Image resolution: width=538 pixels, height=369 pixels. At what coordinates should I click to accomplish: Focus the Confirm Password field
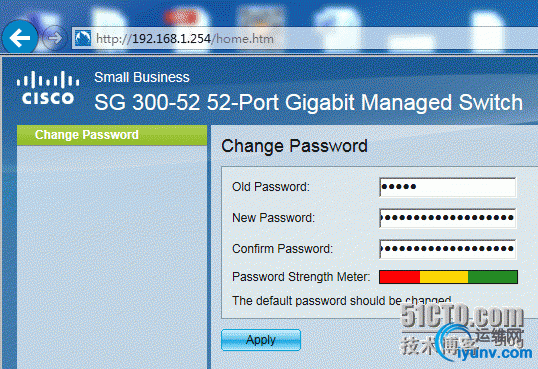tap(447, 249)
